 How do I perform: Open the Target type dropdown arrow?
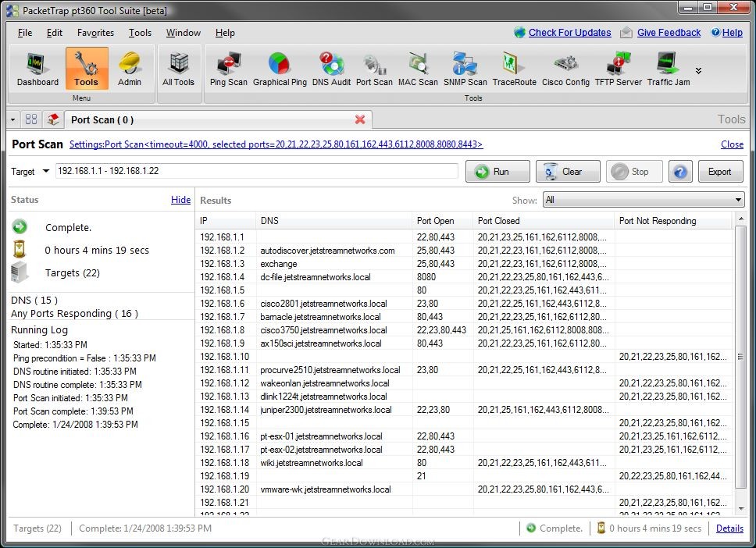(x=46, y=172)
